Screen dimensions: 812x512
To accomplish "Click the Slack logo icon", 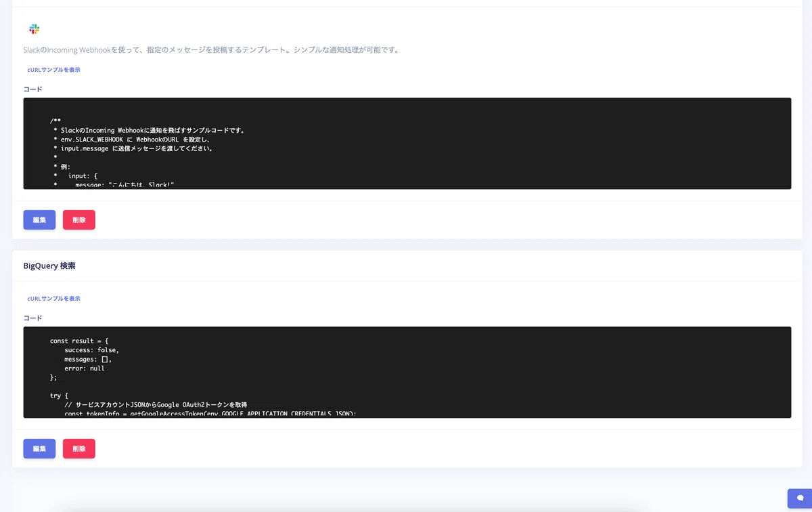I will pyautogui.click(x=35, y=29).
